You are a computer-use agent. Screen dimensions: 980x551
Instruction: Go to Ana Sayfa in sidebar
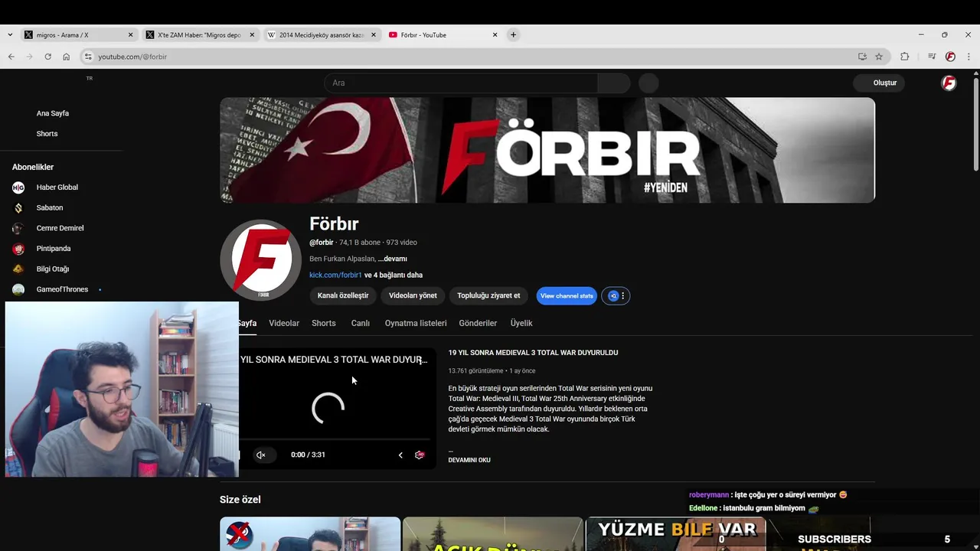53,113
